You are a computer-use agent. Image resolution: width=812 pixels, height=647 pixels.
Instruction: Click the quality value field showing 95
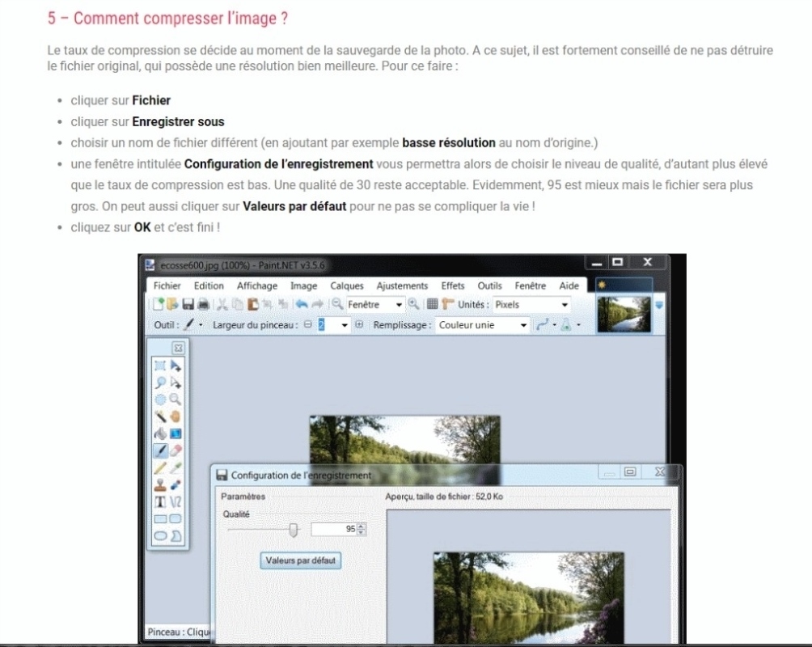pyautogui.click(x=333, y=529)
